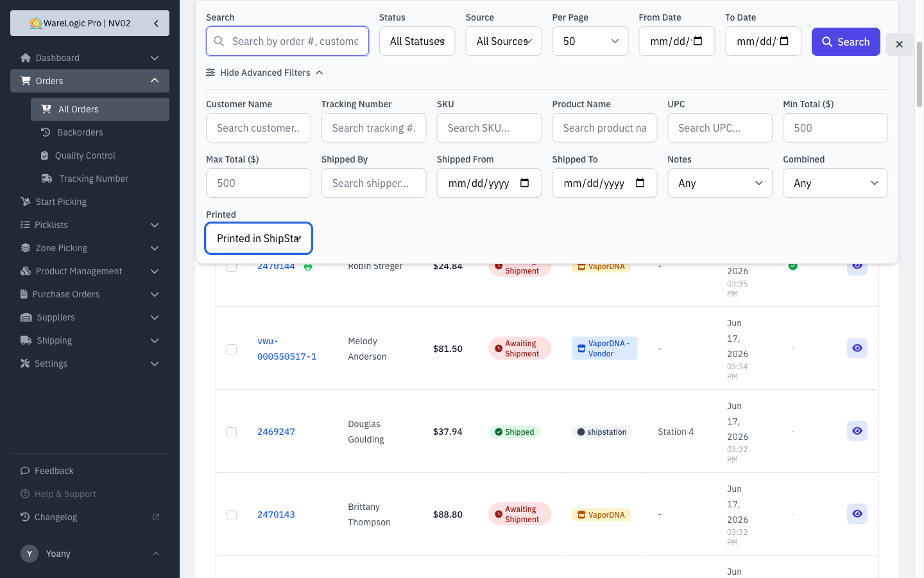Select checkbox for order 2470144

pyautogui.click(x=232, y=266)
